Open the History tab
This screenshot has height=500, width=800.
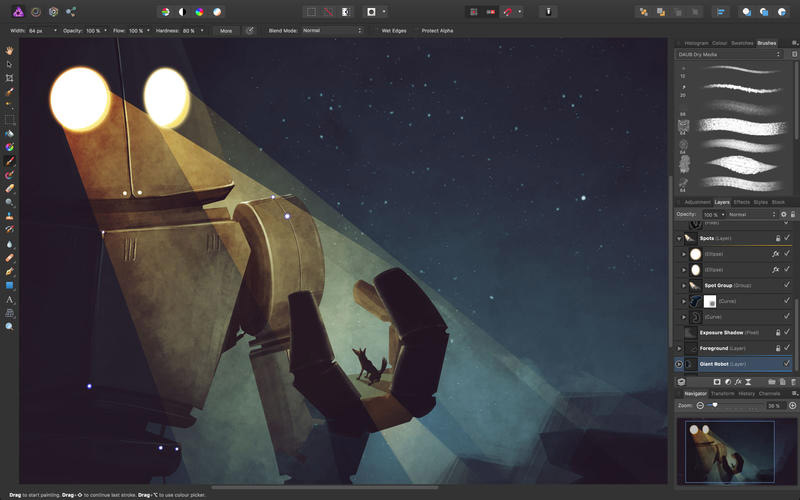pos(746,393)
